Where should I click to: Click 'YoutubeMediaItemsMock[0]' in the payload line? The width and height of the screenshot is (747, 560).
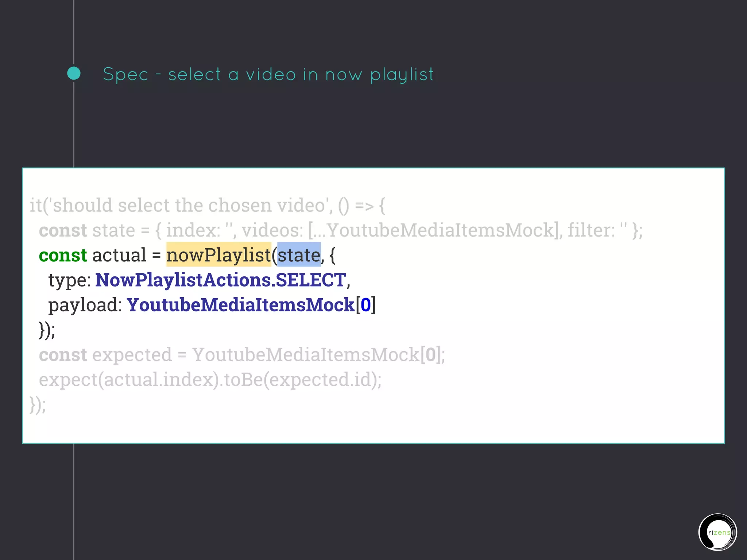click(x=251, y=305)
